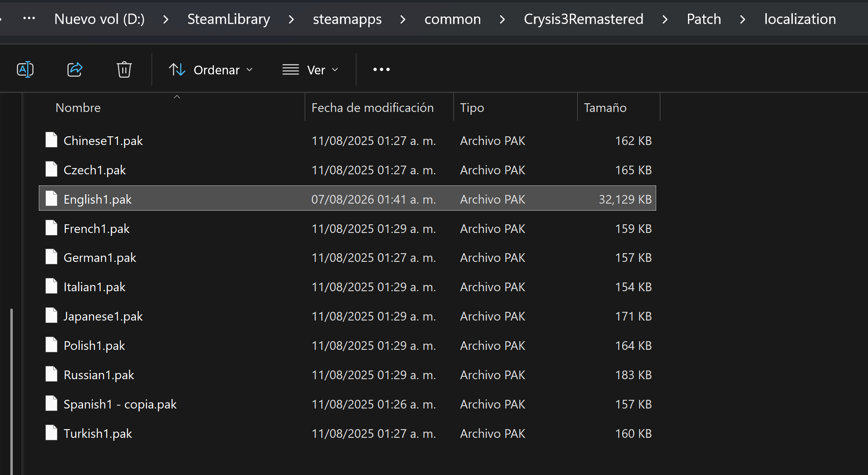Screen dimensions: 868x475
Task: Click the breadcrumb overflow ellipsis
Action: coord(29,19)
